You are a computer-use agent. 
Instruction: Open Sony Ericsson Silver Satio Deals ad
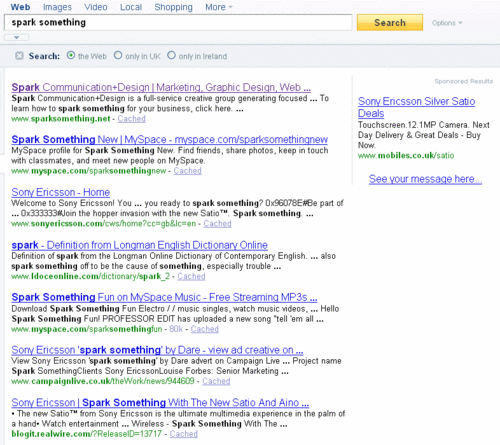[416, 107]
